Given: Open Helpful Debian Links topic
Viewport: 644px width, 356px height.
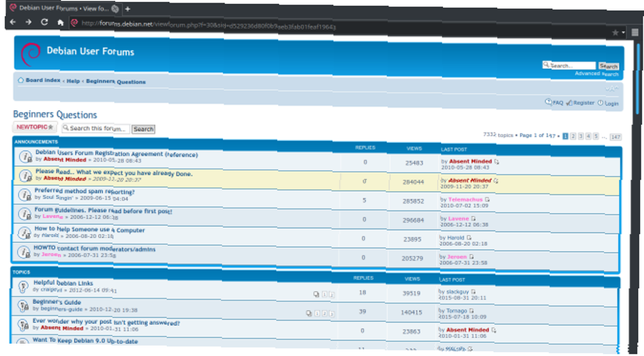Looking at the screenshot, I should 63,283.
